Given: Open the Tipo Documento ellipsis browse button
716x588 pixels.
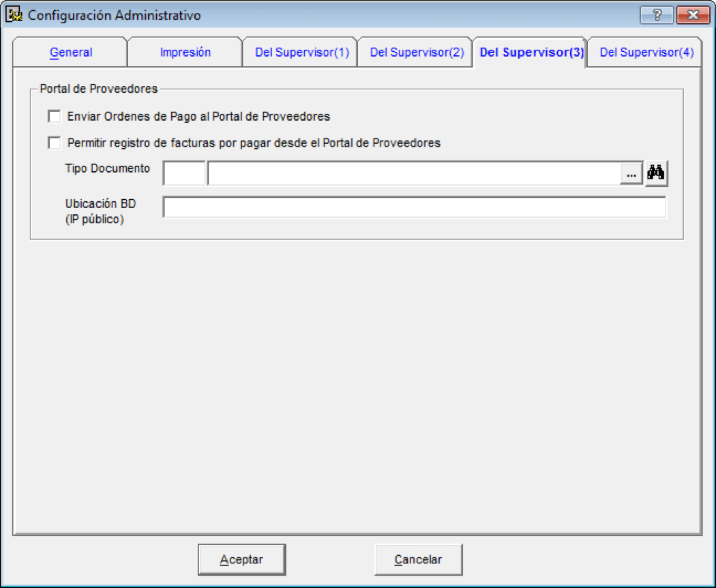Looking at the screenshot, I should point(631,175).
